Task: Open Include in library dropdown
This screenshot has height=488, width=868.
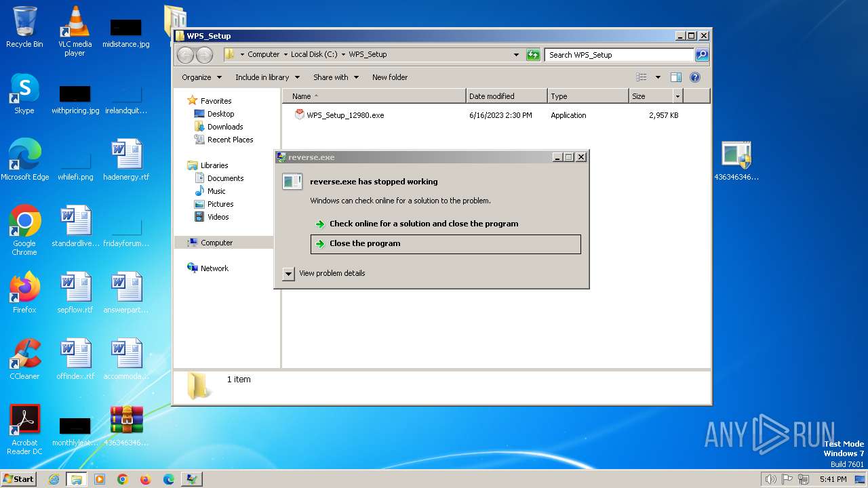Action: [x=267, y=77]
